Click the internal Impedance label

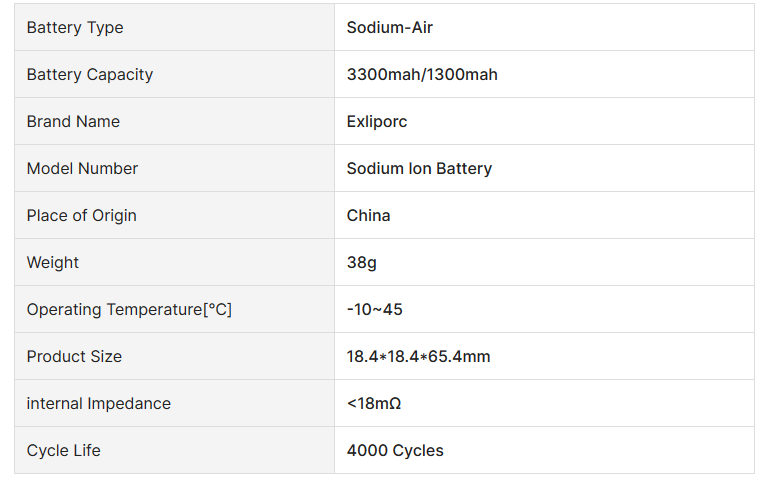click(99, 404)
